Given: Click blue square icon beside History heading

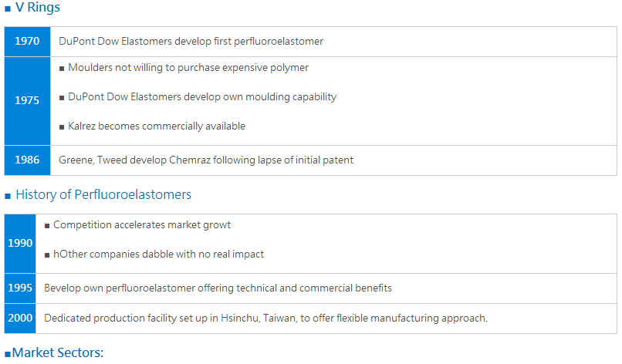Looking at the screenshot, I should [8, 196].
